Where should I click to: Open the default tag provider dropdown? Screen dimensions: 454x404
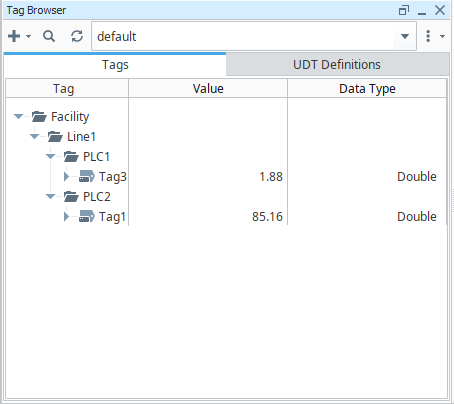point(405,36)
